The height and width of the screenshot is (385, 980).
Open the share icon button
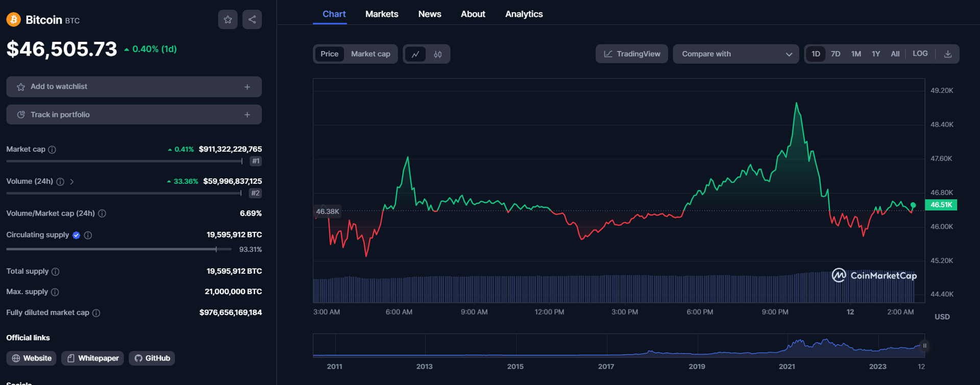[252, 19]
